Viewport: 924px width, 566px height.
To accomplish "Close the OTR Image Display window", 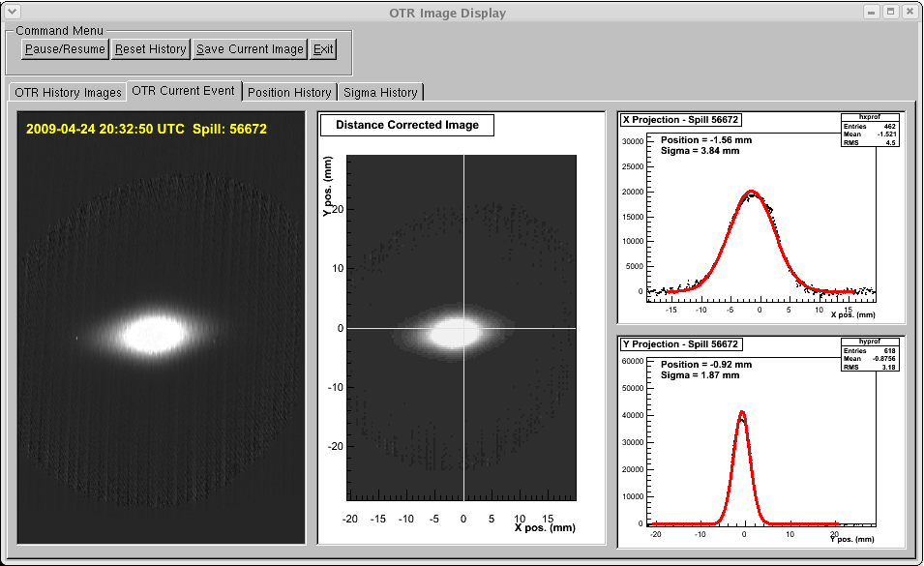I will coord(909,13).
